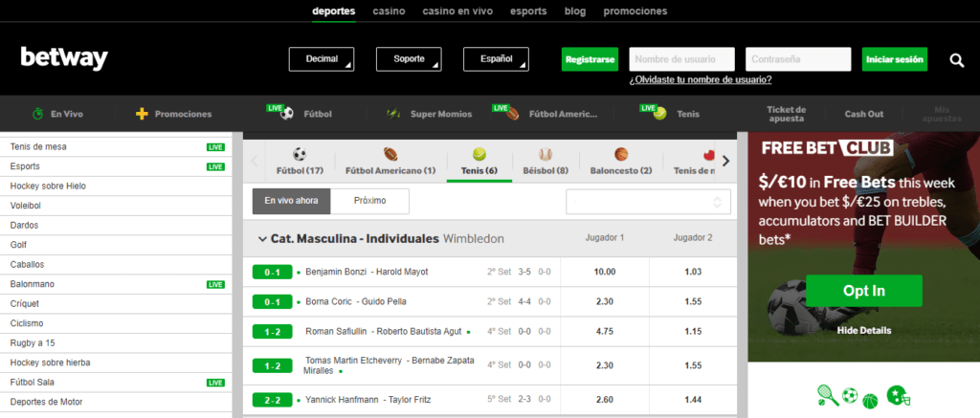980x418 pixels.
Task: Click the betway logo
Action: point(64,58)
